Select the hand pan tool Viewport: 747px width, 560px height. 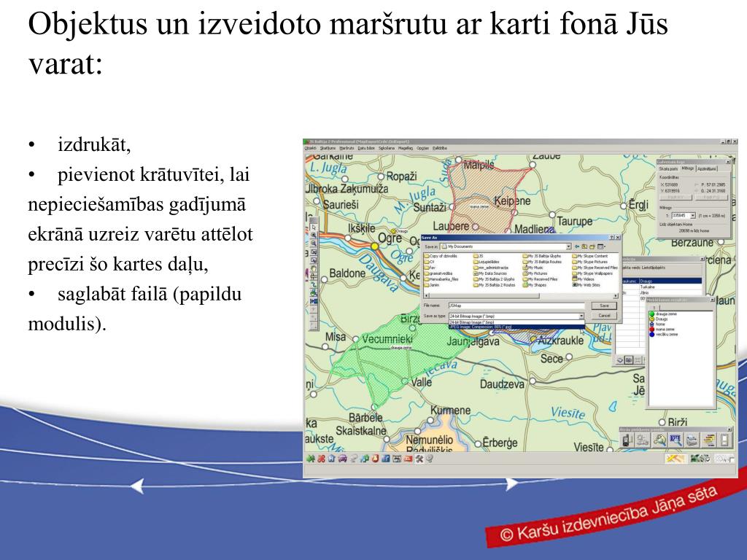[314, 268]
